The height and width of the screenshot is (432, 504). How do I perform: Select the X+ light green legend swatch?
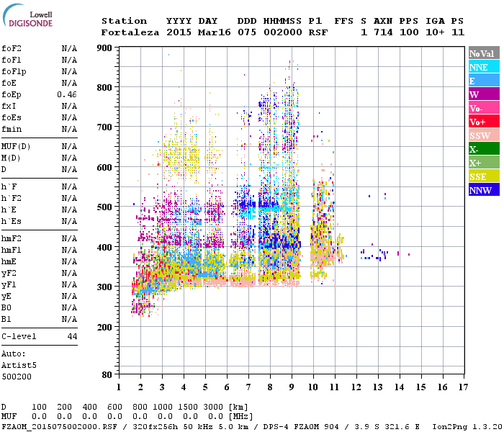pyautogui.click(x=484, y=163)
